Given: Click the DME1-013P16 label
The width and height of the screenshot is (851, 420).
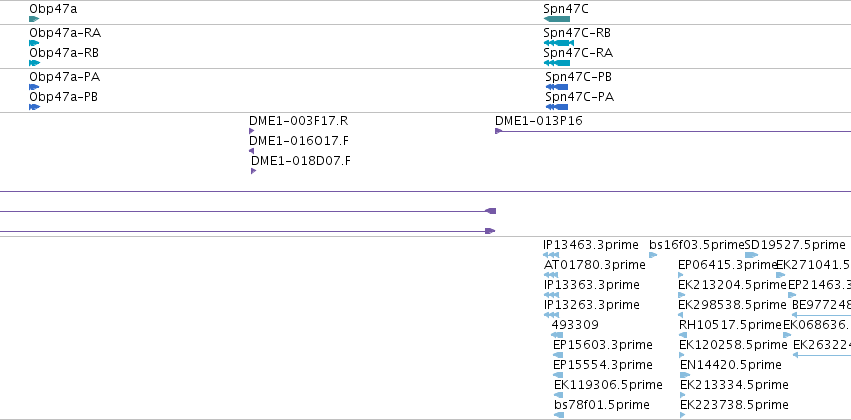Looking at the screenshot, I should [539, 121].
